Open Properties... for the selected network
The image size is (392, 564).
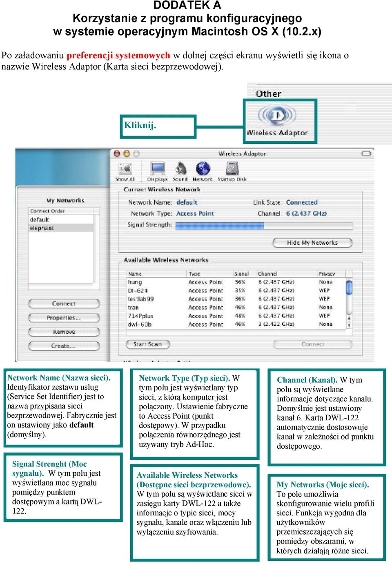pos(64,318)
